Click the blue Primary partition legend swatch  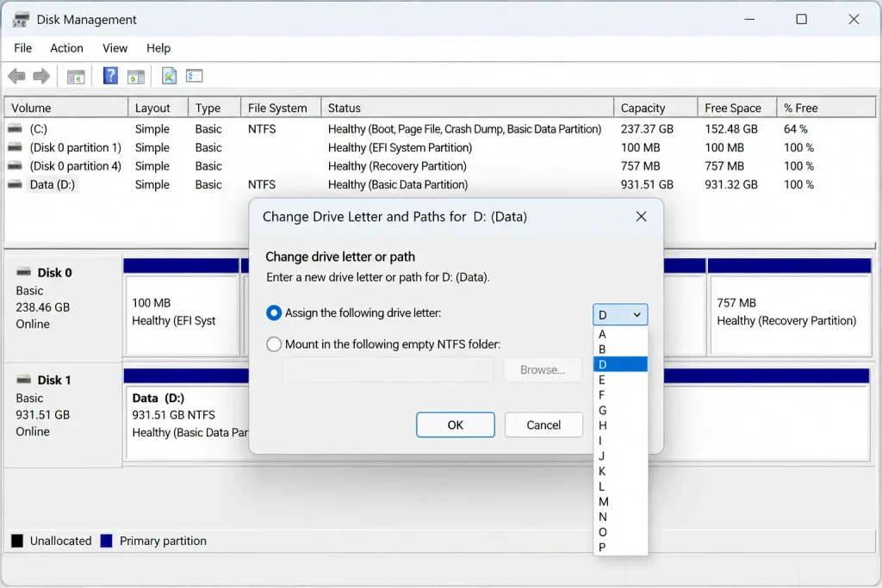(106, 541)
